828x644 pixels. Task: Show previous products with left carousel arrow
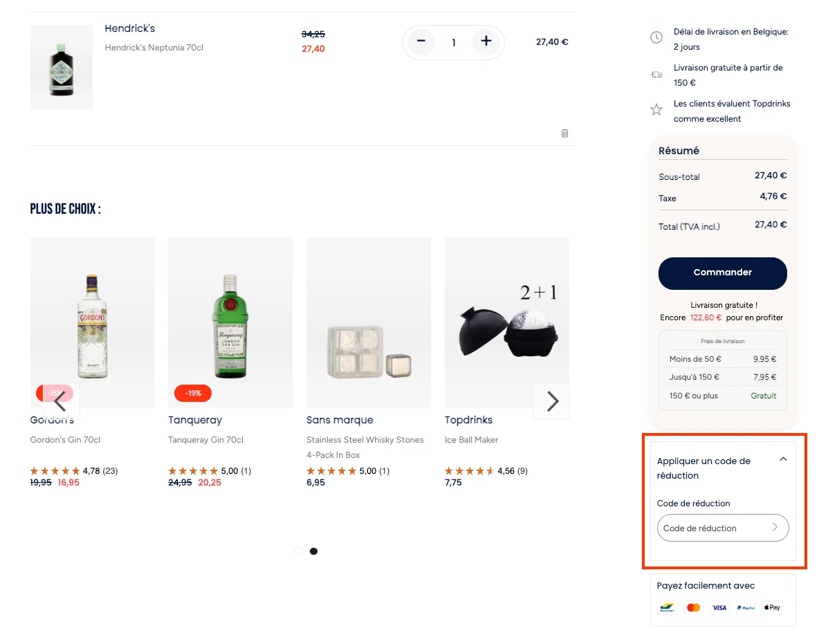tap(62, 401)
